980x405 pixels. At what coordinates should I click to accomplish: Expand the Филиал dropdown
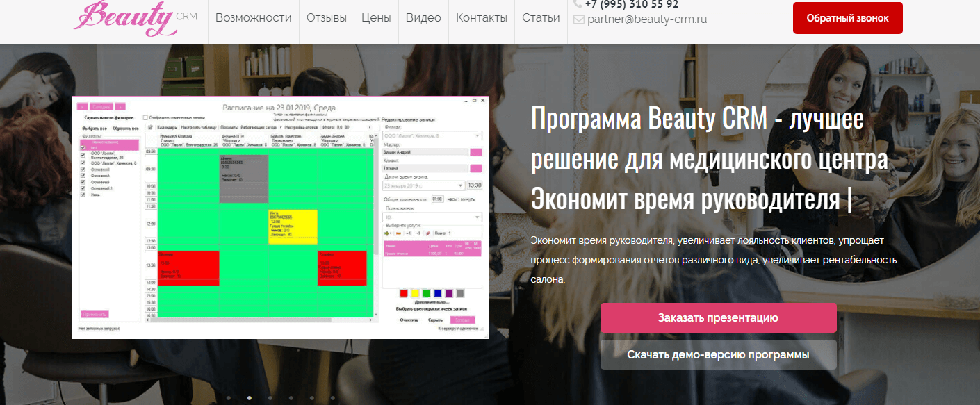tap(477, 135)
